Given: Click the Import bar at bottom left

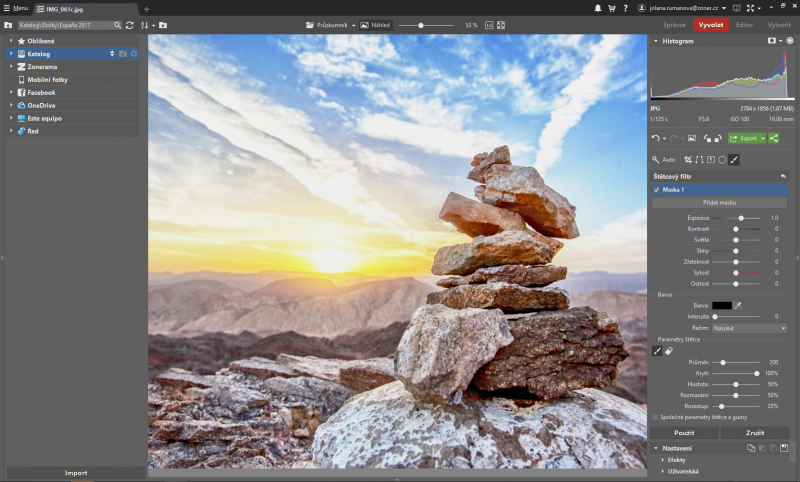Looking at the screenshot, I should (76, 472).
